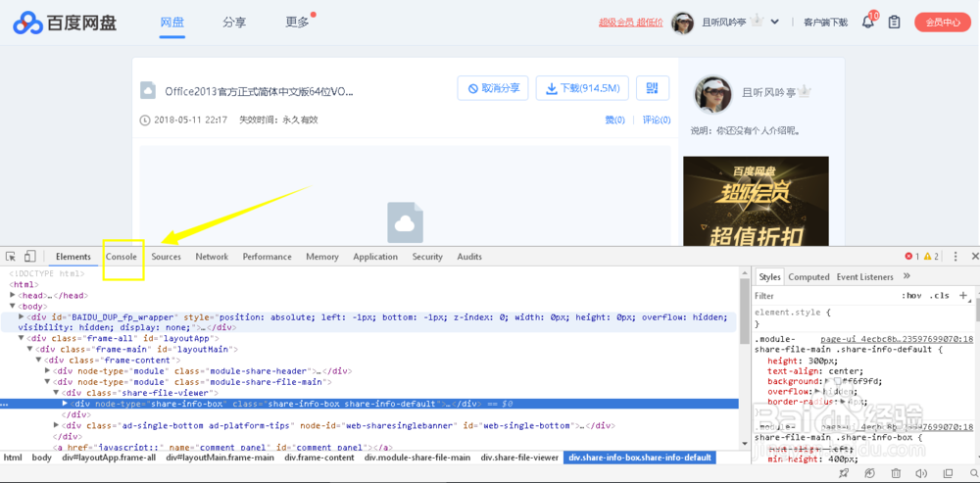Click the pin icon in the bottom bar
Viewport: 980px width, 483px height.
pyautogui.click(x=843, y=473)
